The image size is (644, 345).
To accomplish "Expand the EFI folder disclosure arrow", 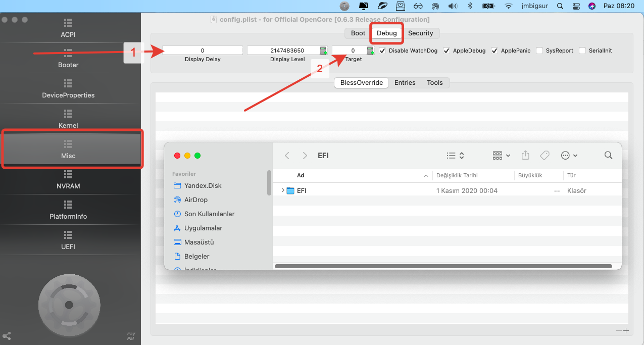I will [x=282, y=190].
